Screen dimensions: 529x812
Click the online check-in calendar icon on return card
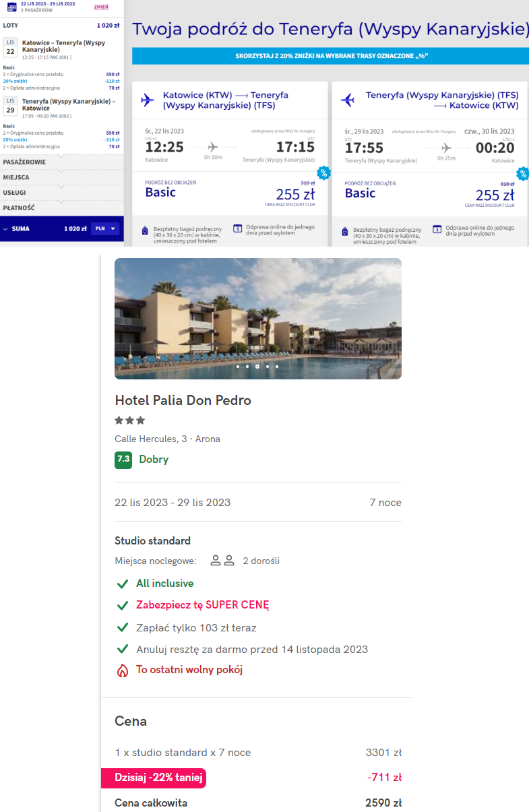[x=437, y=228]
